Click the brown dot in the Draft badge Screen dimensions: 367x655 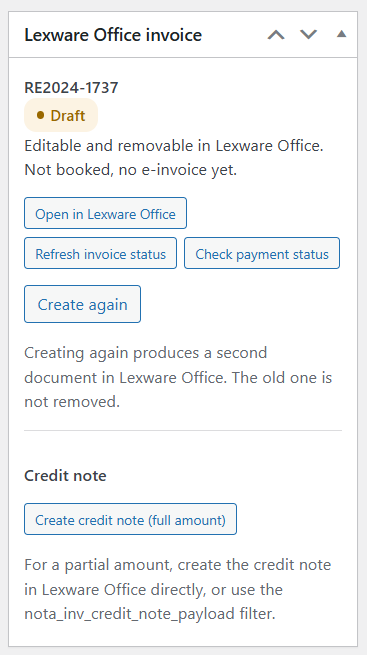(x=40, y=115)
